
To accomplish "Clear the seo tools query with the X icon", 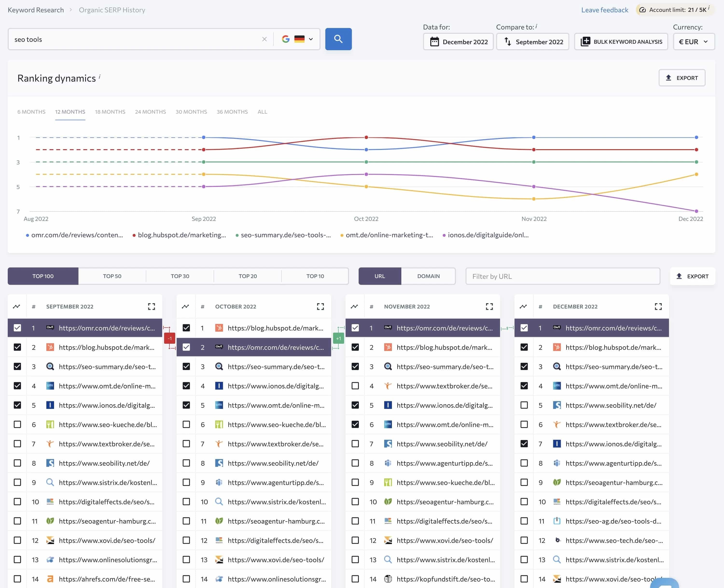I will pos(264,39).
